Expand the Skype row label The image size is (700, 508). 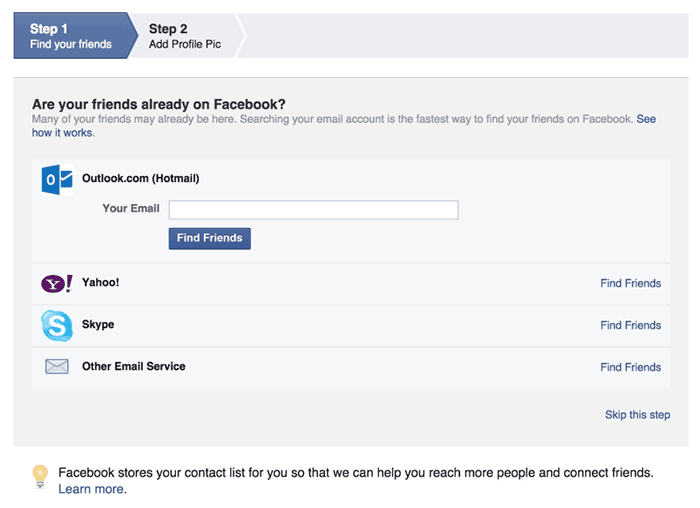(x=98, y=325)
